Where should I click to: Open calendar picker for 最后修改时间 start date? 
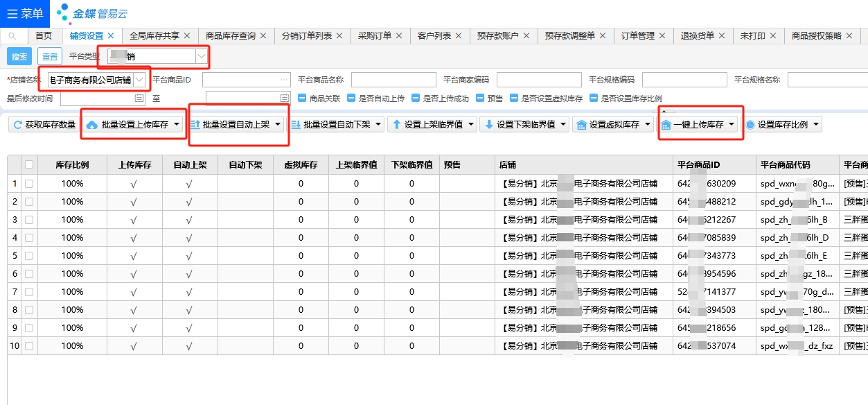(139, 98)
